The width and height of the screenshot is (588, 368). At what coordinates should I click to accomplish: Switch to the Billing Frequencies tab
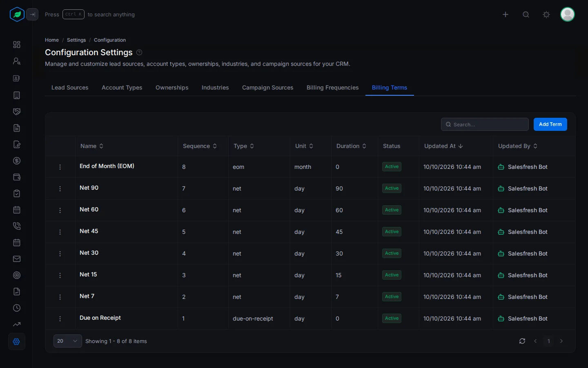point(333,88)
